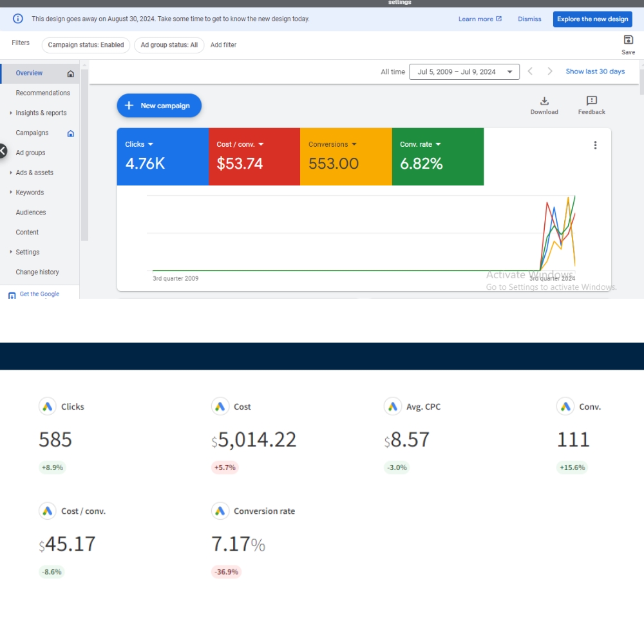The width and height of the screenshot is (644, 644).
Task: Go to previous date range arrow
Action: [530, 71]
